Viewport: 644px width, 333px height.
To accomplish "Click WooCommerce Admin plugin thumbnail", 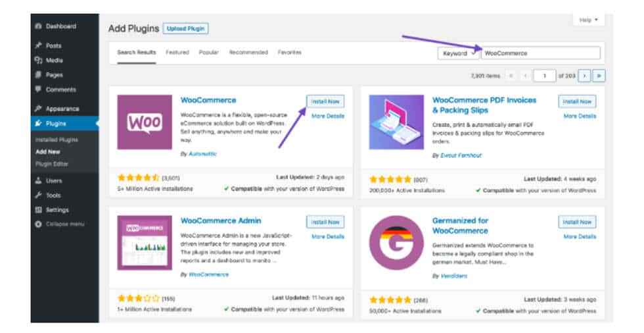I will pyautogui.click(x=145, y=243).
